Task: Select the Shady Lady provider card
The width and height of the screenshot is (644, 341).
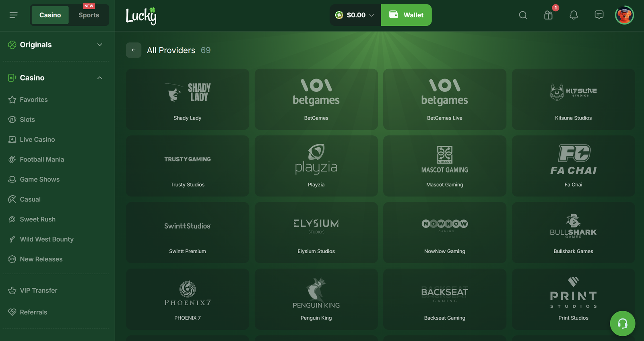Action: pos(188,99)
